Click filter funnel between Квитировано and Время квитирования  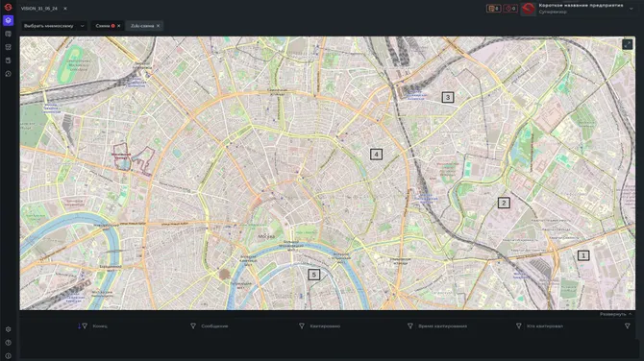coord(409,326)
